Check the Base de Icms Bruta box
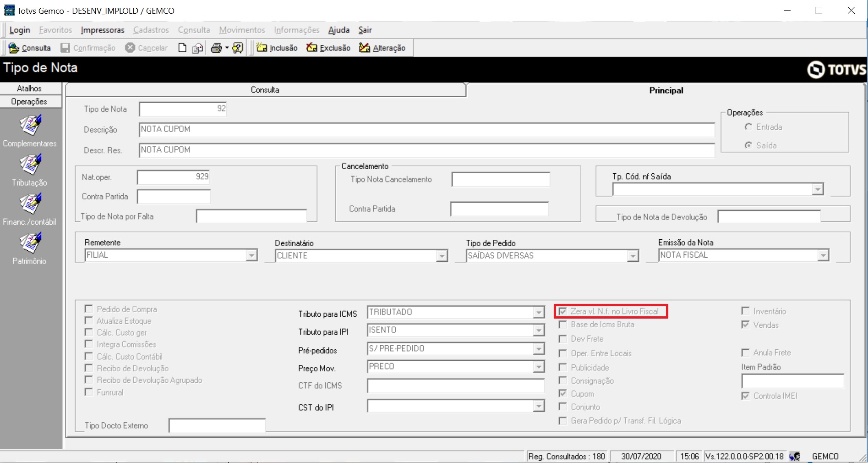868x463 pixels. (x=562, y=325)
